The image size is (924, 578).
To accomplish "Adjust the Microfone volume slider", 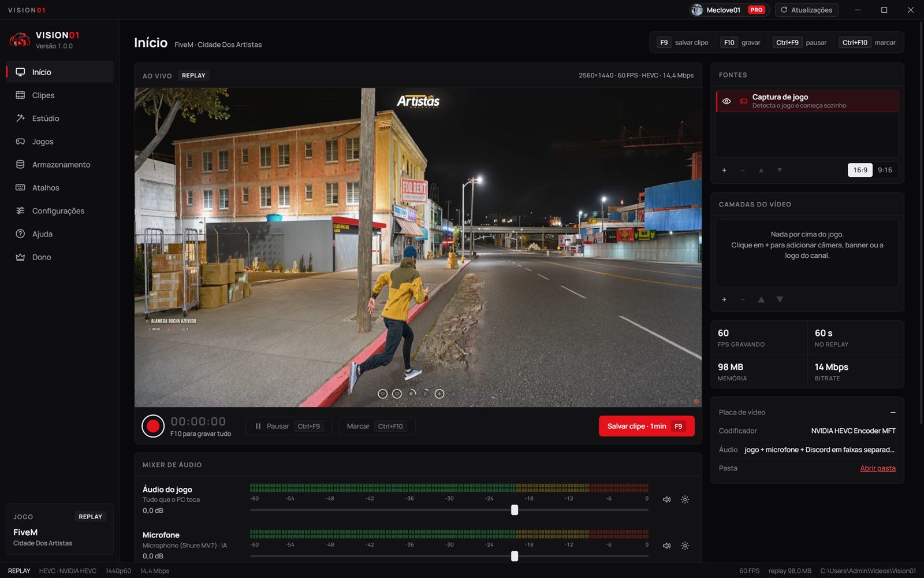I will click(x=515, y=556).
